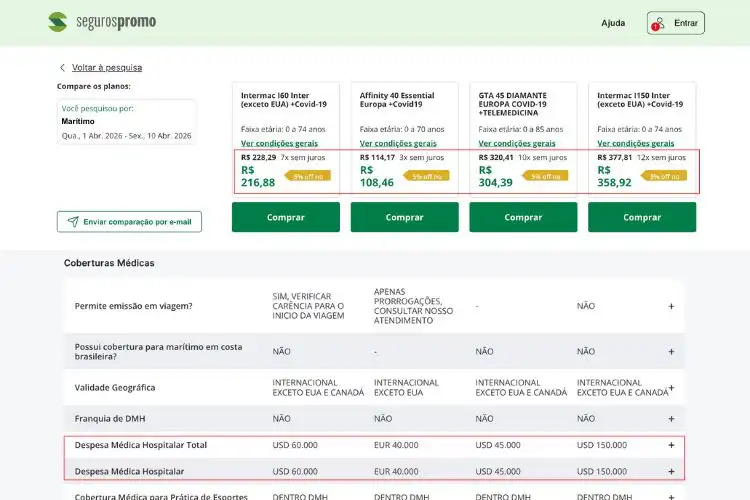This screenshot has width=750, height=500.
Task: Click the INTERNACIONAL EXCETO EUA cell for Affinity
Action: click(406, 388)
